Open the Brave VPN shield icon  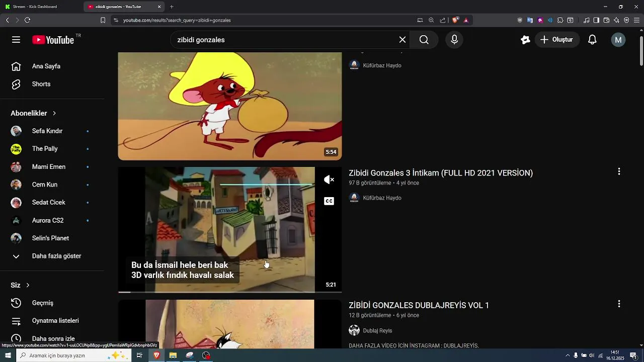626,20
